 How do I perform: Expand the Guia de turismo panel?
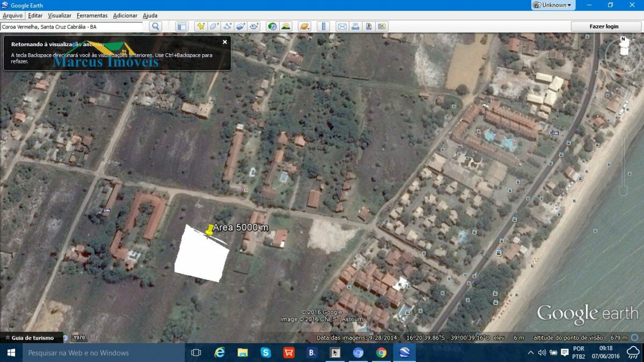click(33, 338)
